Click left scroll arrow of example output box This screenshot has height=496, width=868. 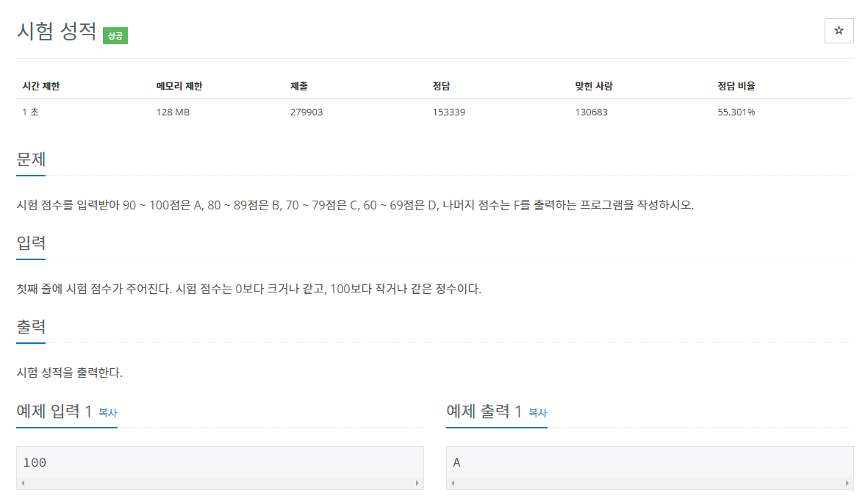coord(453,484)
